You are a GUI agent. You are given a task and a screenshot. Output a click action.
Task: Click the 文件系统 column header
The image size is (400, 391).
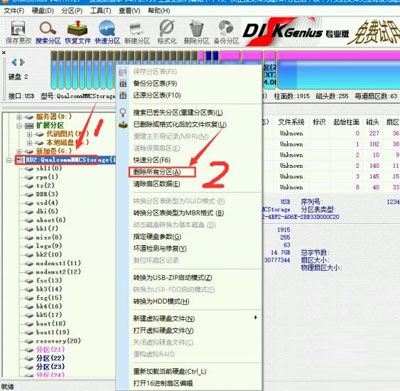coord(291,122)
